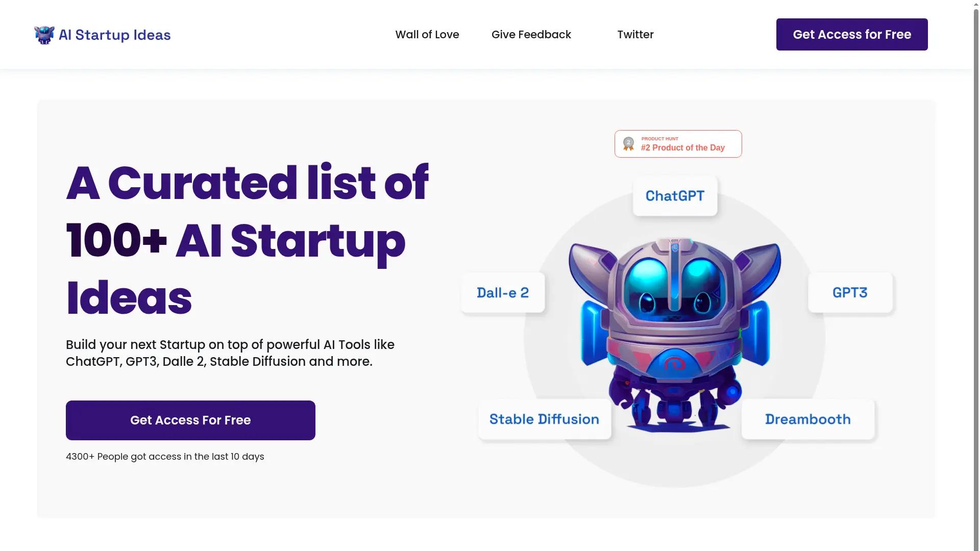
Task: Click the AI Startup Ideas brand name
Action: 114,35
